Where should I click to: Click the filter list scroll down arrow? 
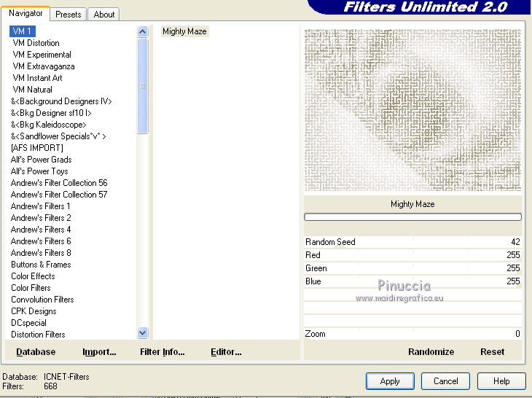pos(143,333)
